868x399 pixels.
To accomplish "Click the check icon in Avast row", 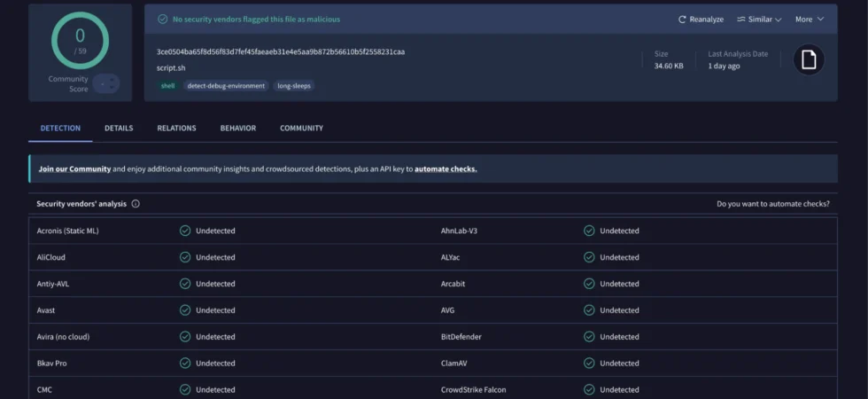I will click(x=185, y=310).
